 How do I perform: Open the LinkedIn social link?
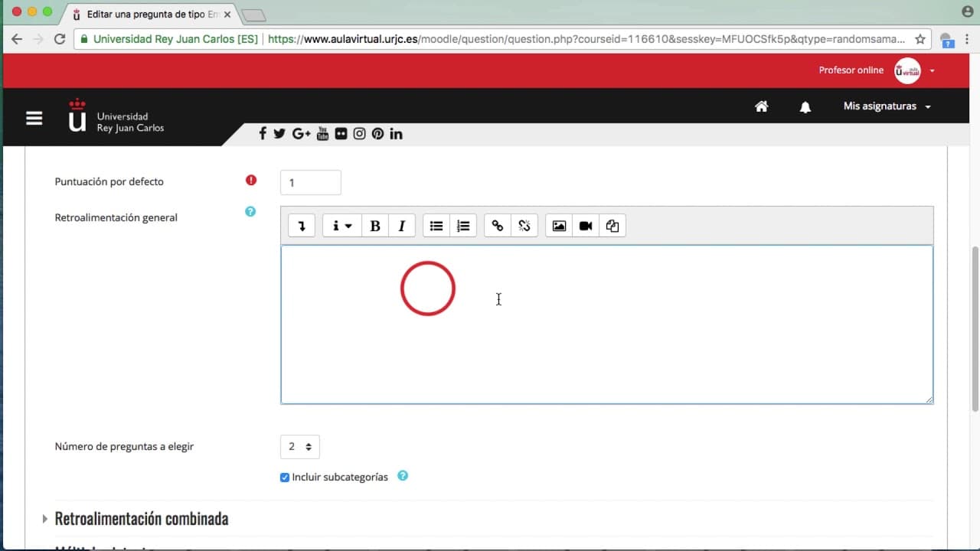[x=396, y=133]
